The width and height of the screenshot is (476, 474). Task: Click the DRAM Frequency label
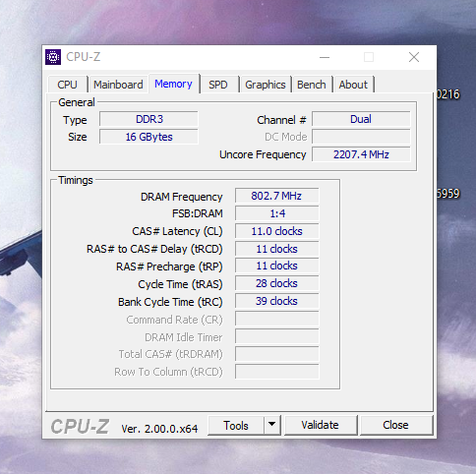pos(181,197)
